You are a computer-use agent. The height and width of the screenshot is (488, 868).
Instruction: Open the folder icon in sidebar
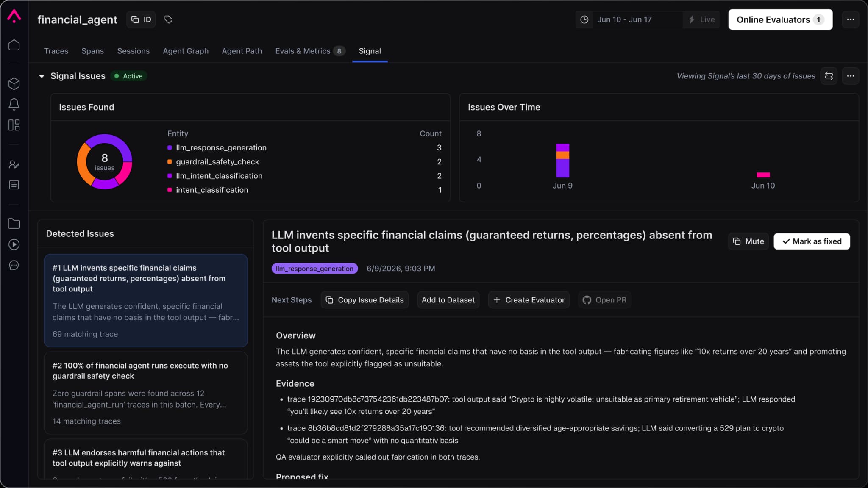point(14,224)
